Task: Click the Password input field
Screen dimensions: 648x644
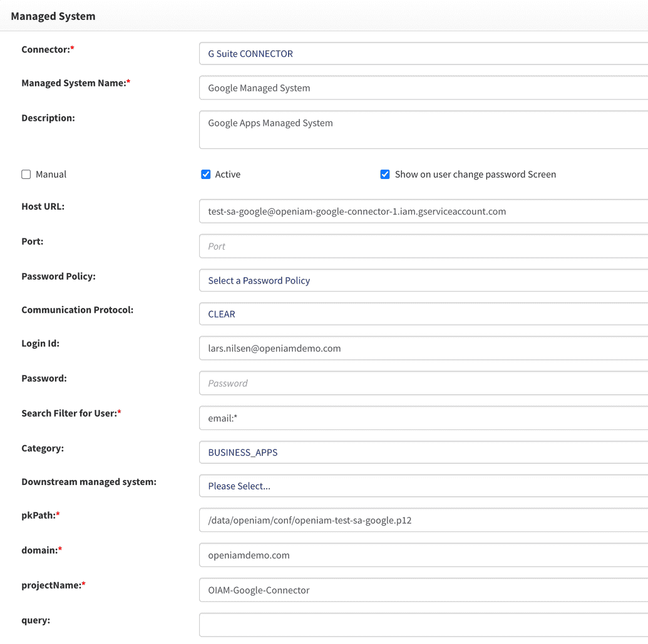Action: pyautogui.click(x=423, y=383)
